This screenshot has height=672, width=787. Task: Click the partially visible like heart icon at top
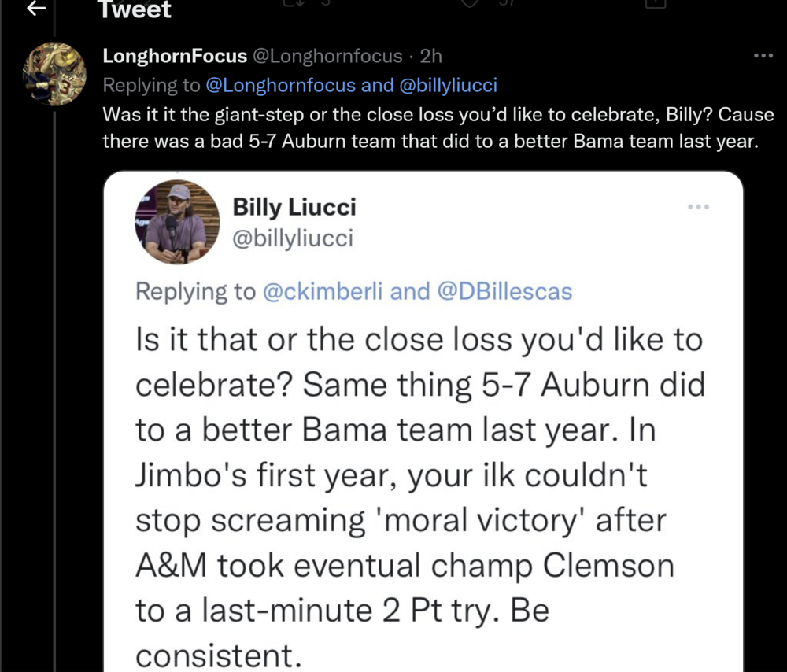pos(471,3)
